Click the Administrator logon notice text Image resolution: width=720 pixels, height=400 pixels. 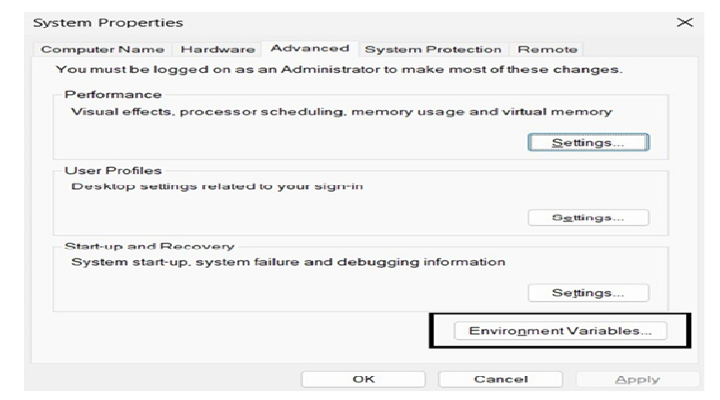pyautogui.click(x=339, y=70)
